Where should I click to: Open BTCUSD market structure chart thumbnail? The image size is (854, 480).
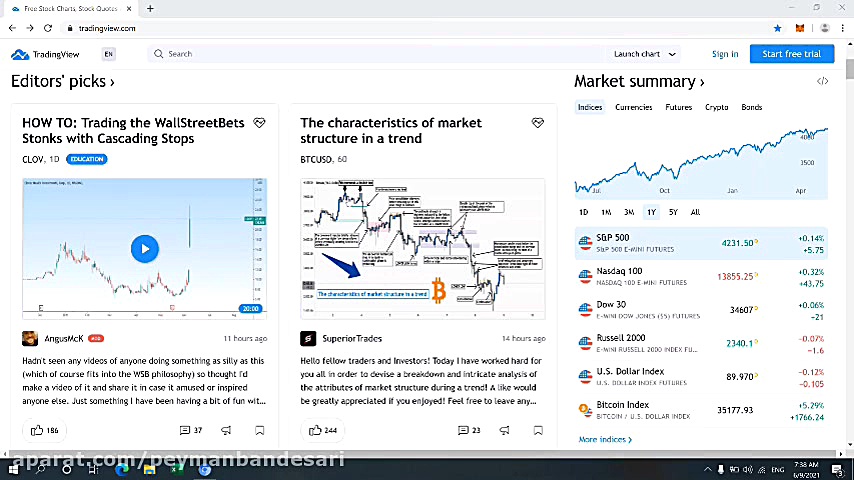coord(423,248)
